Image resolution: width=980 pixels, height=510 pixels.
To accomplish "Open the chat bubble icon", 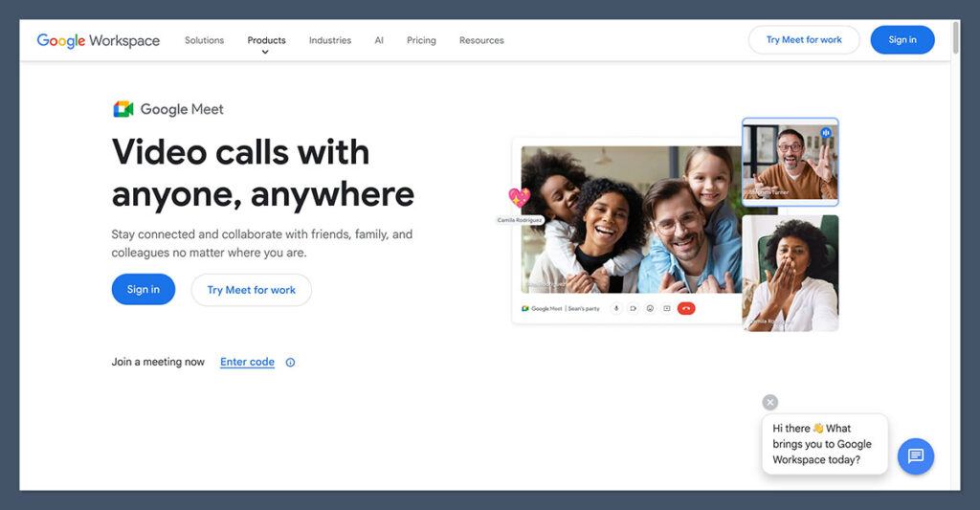I will coord(916,456).
